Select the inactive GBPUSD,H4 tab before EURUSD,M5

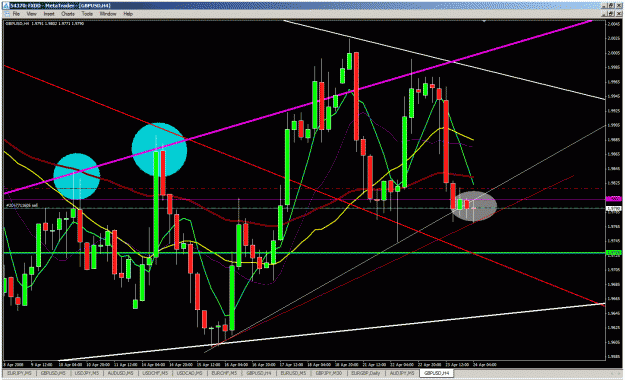(x=259, y=373)
